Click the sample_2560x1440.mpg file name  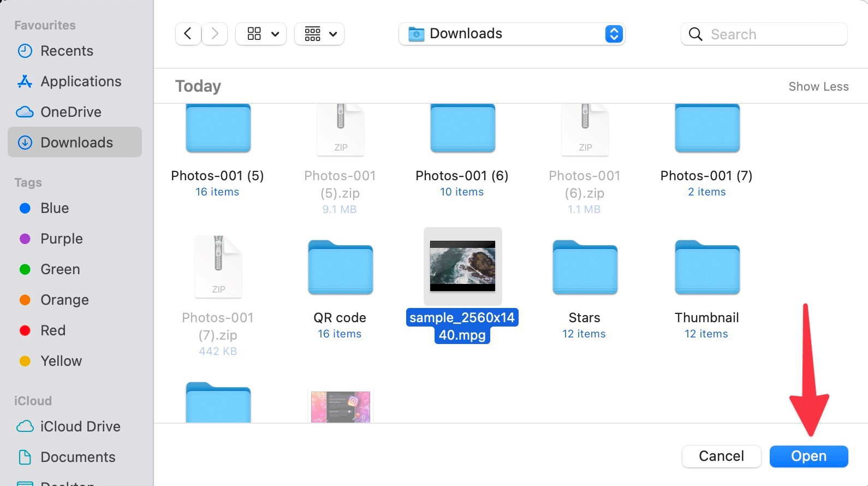(x=462, y=326)
